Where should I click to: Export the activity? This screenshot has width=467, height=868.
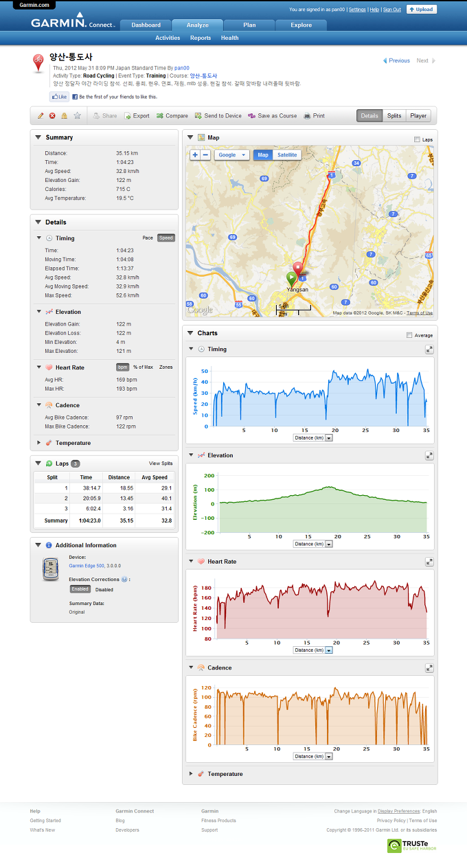tap(137, 115)
